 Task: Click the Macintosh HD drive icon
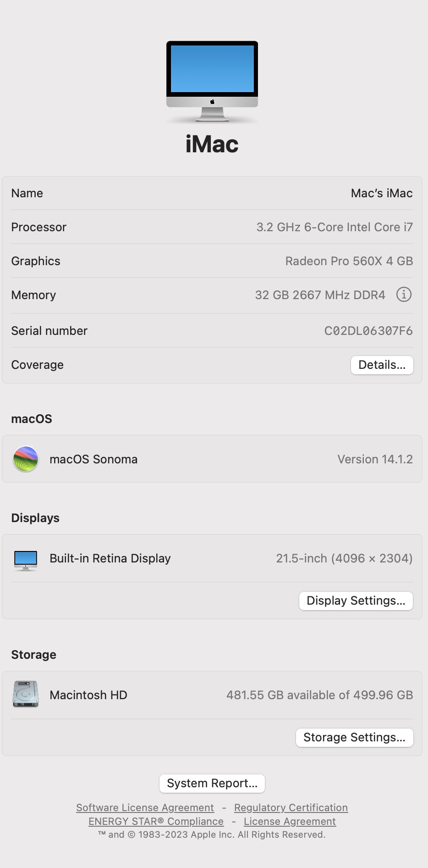click(26, 695)
